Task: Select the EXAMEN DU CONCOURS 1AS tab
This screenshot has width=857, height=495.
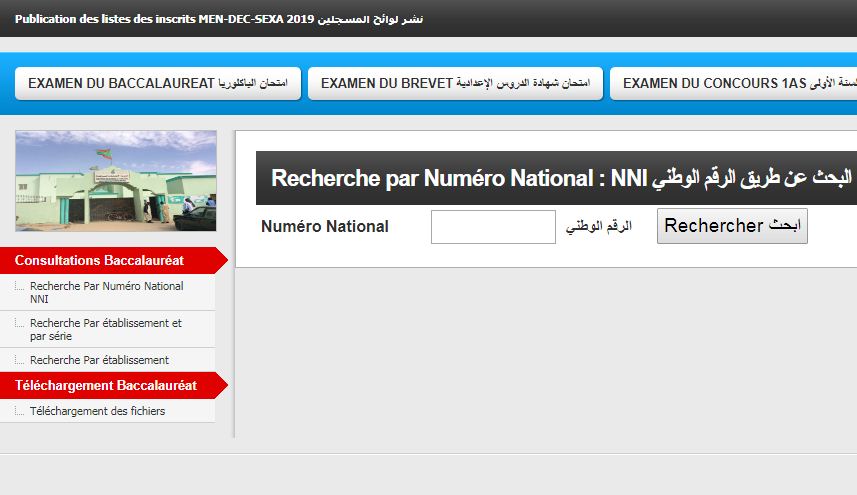Action: click(734, 84)
